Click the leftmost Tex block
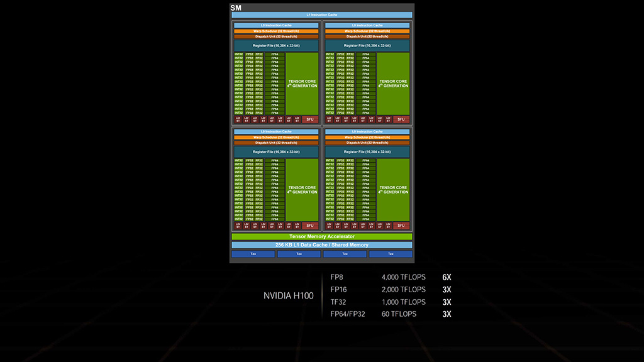The image size is (644, 362). (253, 254)
